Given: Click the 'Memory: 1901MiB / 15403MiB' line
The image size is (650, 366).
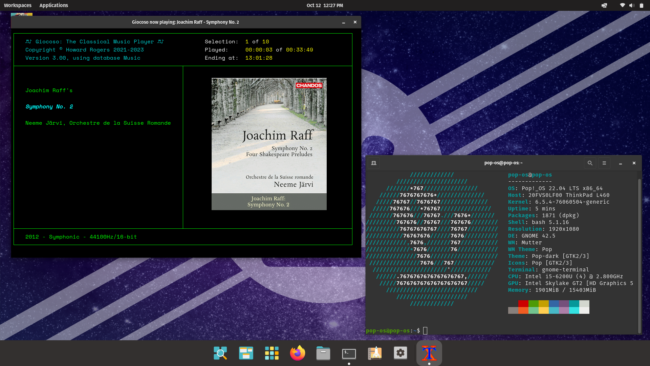Looking at the screenshot, I should click(552, 290).
